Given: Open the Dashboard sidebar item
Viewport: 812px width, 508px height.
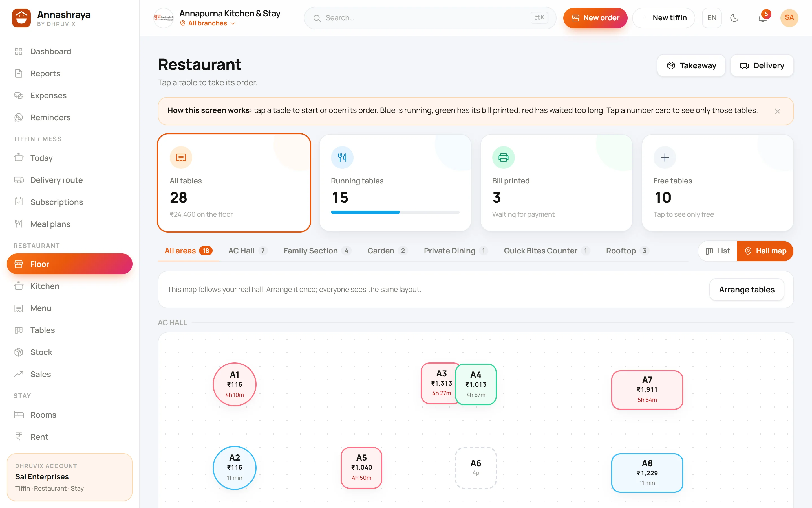Looking at the screenshot, I should coord(69,51).
